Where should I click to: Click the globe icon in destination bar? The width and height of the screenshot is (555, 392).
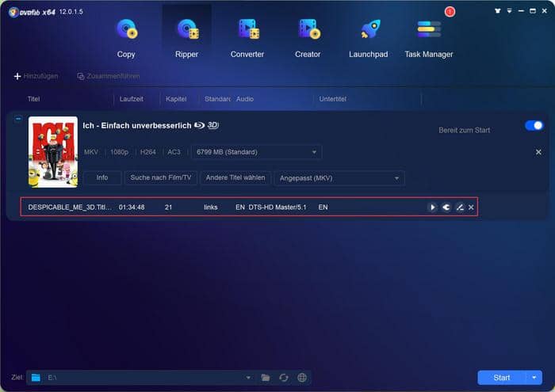pos(301,378)
